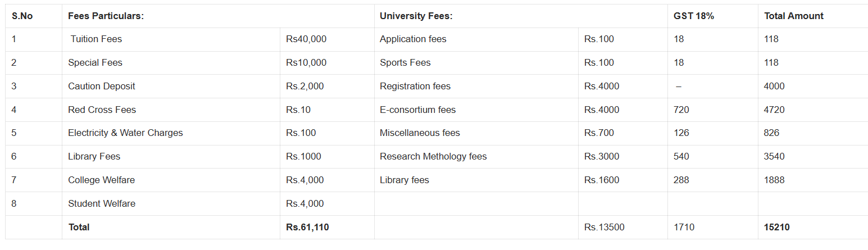Select the Rs40,000 tuition amount
The width and height of the screenshot is (868, 250).
[x=306, y=39]
